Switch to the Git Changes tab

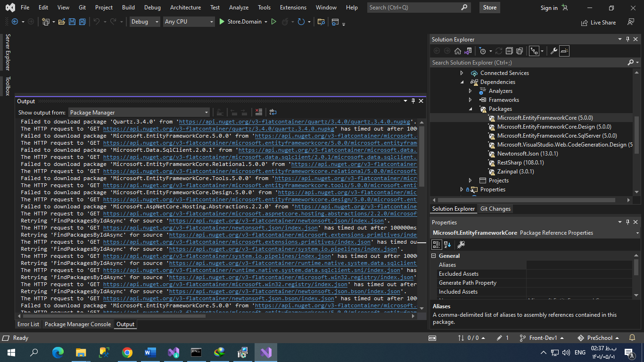[495, 209]
